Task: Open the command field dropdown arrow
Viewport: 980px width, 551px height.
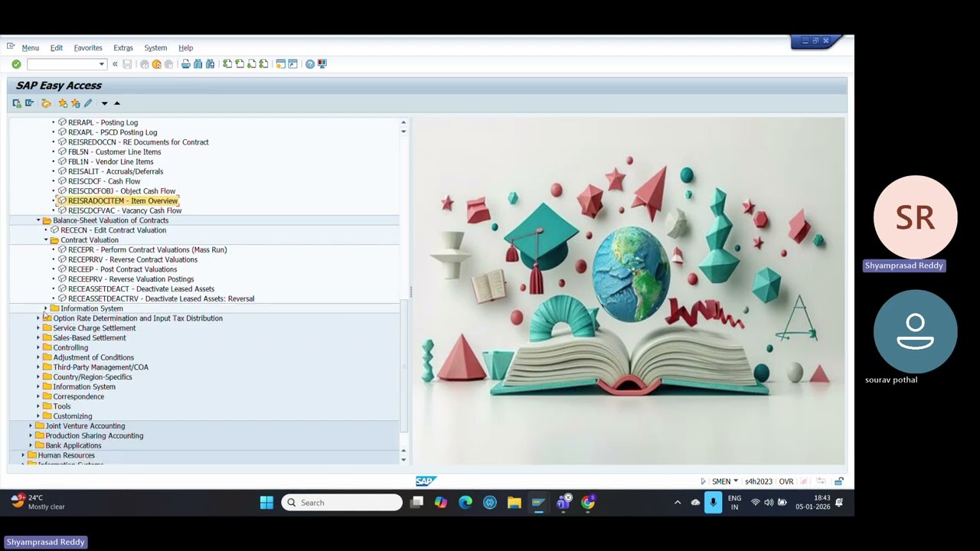Action: point(101,64)
